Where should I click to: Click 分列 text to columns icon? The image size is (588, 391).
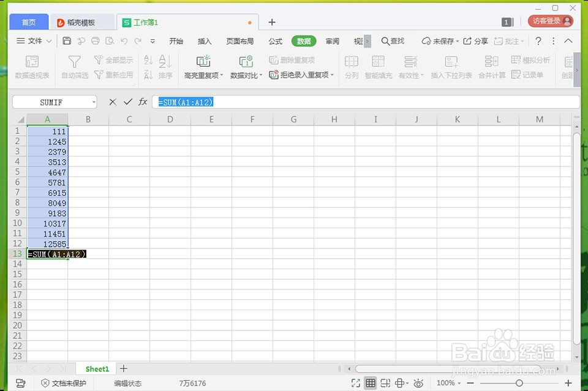tap(352, 67)
